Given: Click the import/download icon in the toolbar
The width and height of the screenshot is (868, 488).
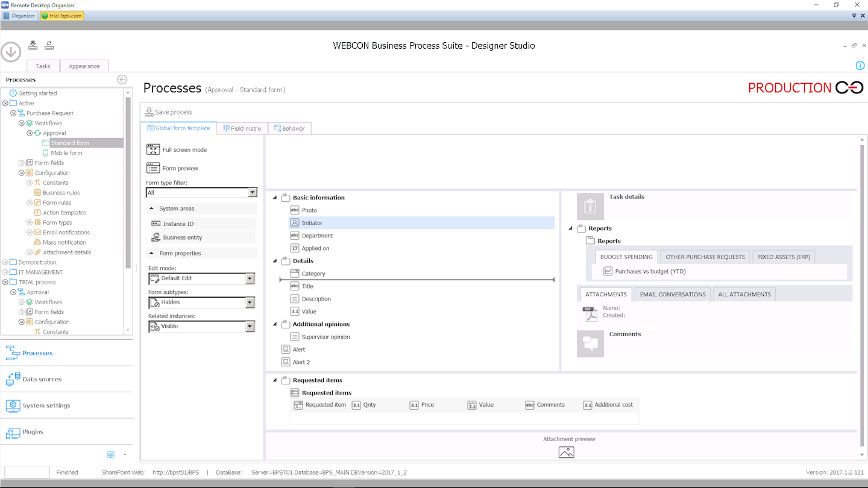Looking at the screenshot, I should (33, 45).
